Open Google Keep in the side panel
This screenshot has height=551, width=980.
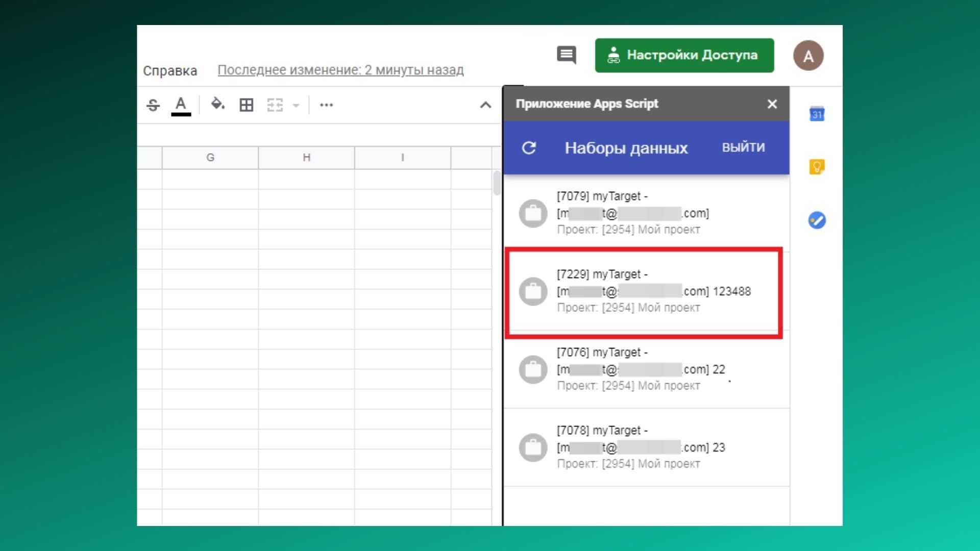click(x=817, y=167)
